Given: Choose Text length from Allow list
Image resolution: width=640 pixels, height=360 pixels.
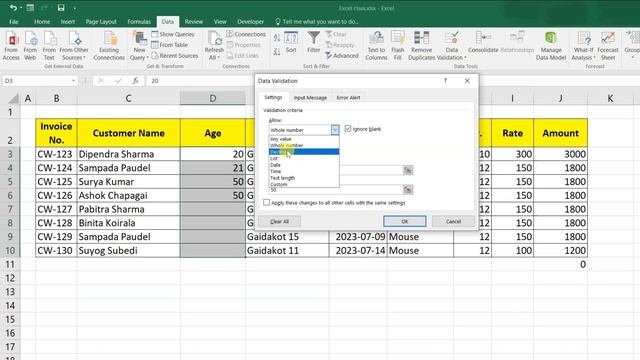Looking at the screenshot, I should (x=304, y=178).
